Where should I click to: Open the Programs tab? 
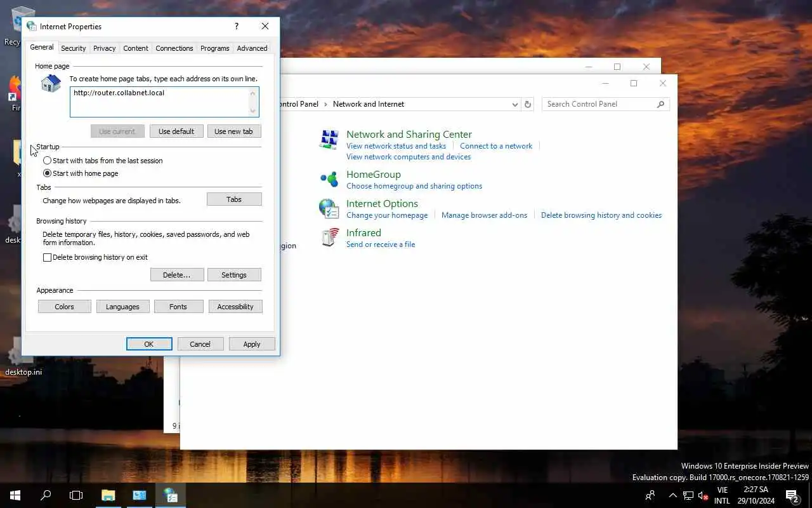(x=215, y=48)
